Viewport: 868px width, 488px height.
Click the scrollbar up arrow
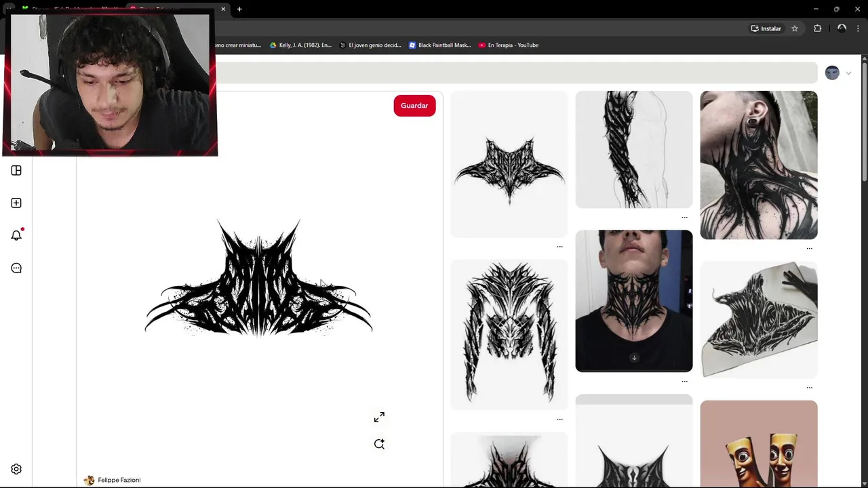tap(863, 59)
